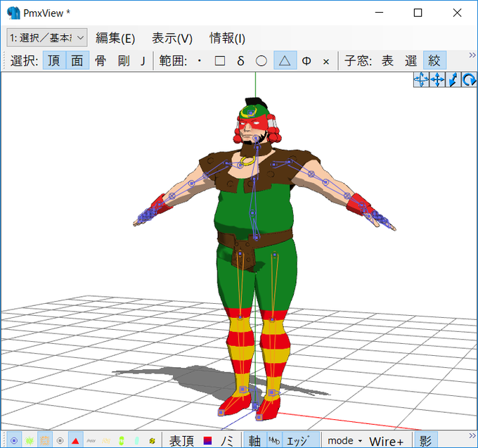Click the ノミ button in bottom bar
This screenshot has width=478, height=448.
(x=227, y=441)
